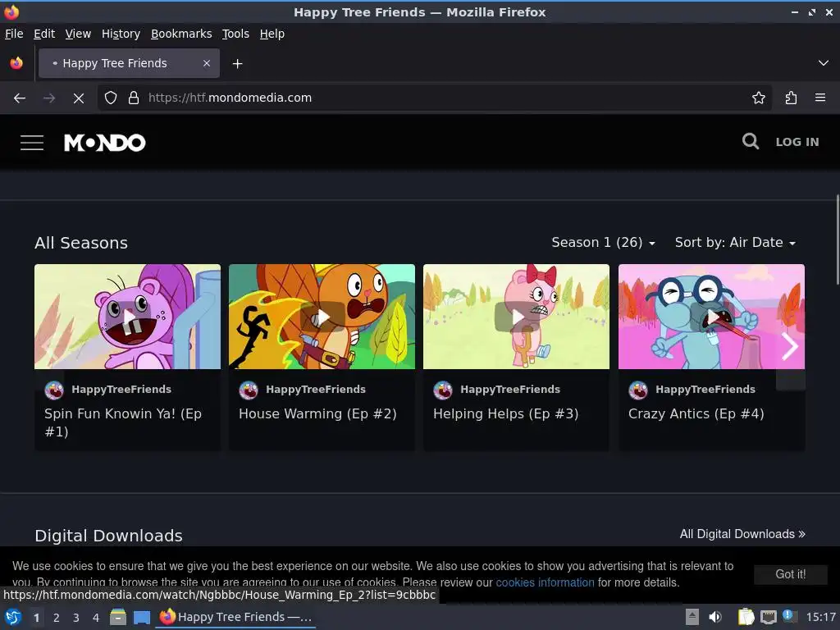This screenshot has width=840, height=630.
Task: View site security padlock info
Action: (x=134, y=98)
